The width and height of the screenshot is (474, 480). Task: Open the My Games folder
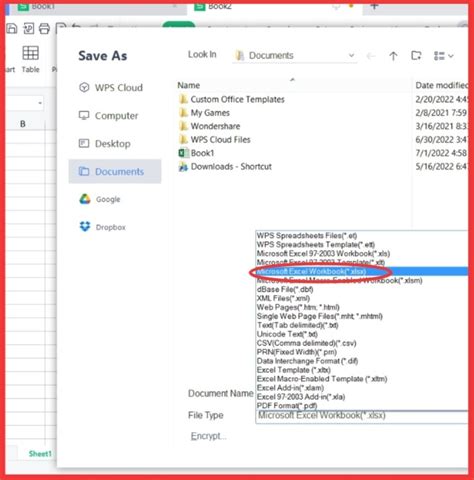tap(204, 113)
